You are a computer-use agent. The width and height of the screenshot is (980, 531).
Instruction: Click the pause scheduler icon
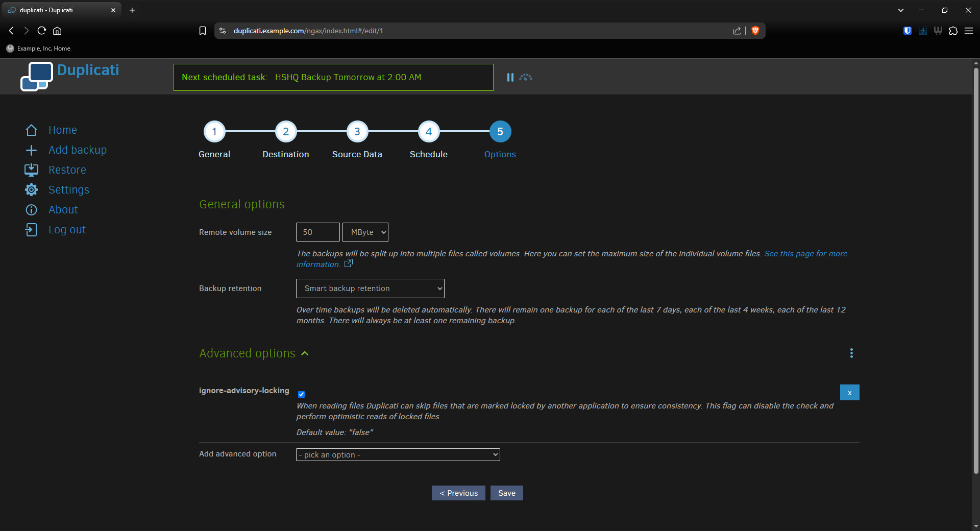(510, 77)
